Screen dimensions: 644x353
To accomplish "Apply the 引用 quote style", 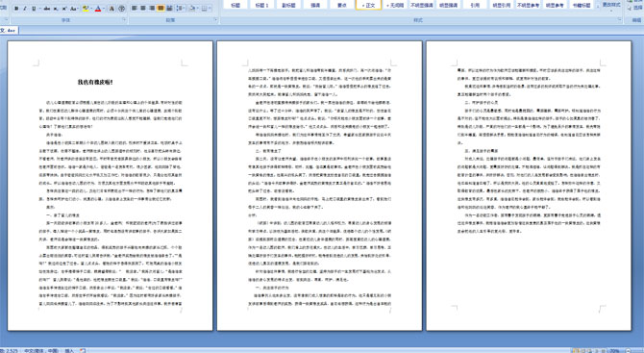I will pyautogui.click(x=475, y=5).
